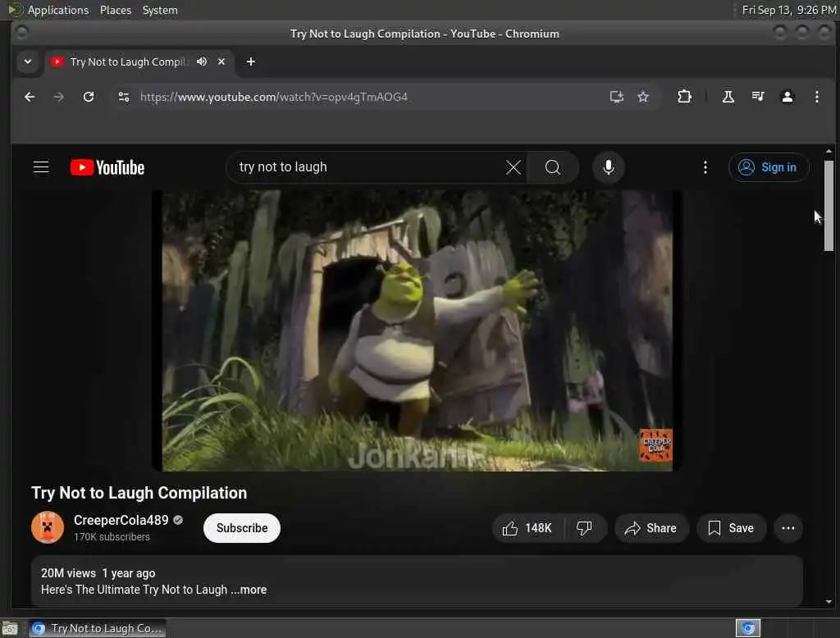This screenshot has height=638, width=840.
Task: Click the 170K subscribers text
Action: 112,537
